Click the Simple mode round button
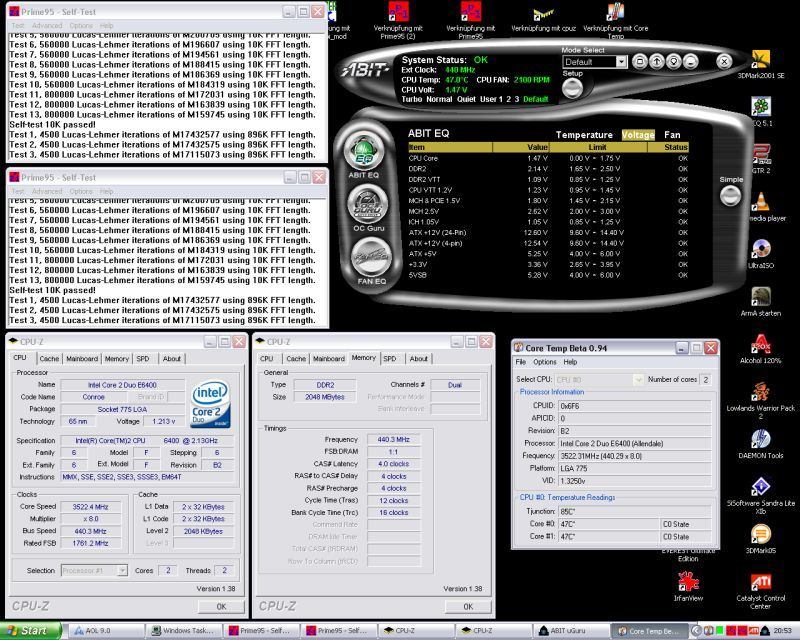 coord(730,195)
